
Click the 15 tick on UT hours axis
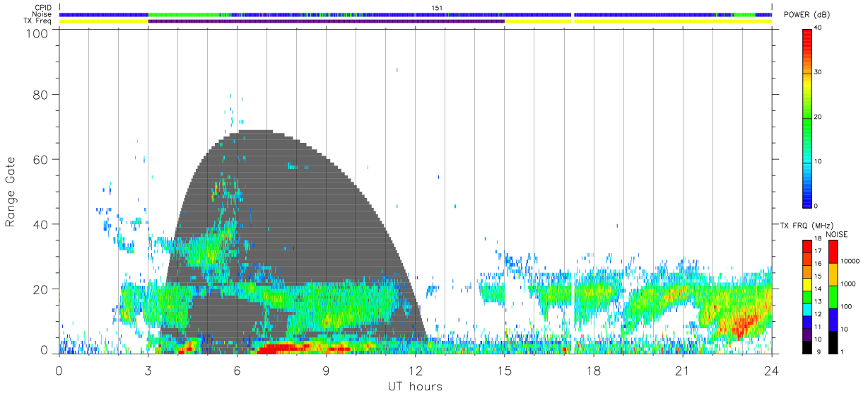504,369
